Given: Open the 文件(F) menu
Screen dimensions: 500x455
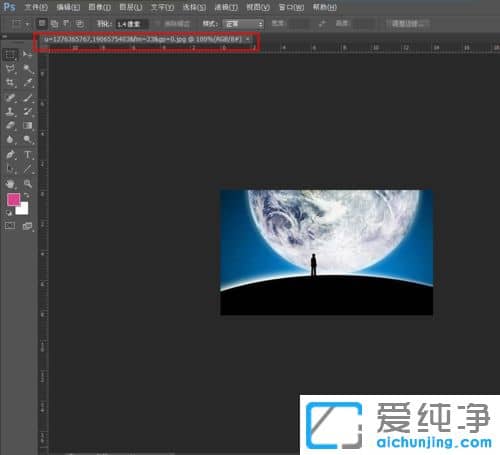Looking at the screenshot, I should coord(36,7).
